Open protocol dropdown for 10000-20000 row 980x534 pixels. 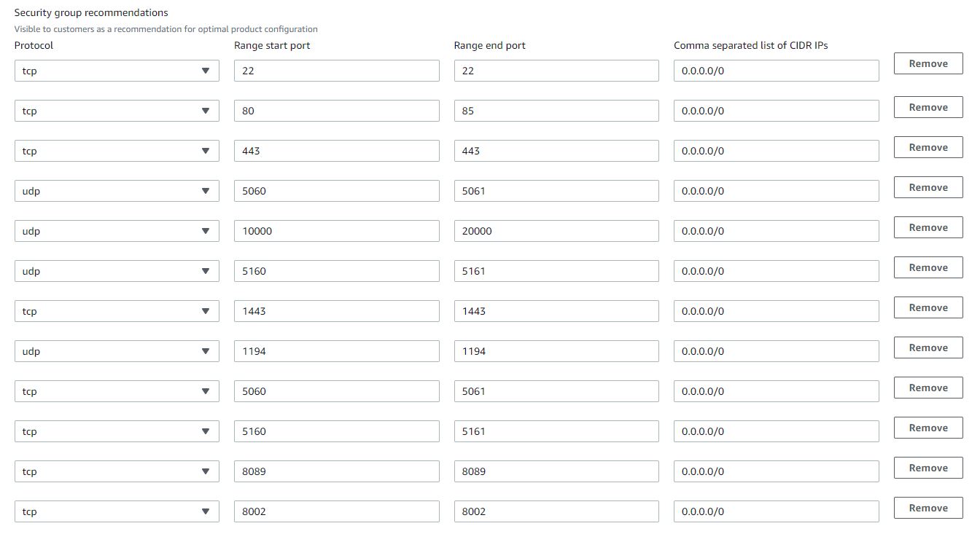pos(117,231)
